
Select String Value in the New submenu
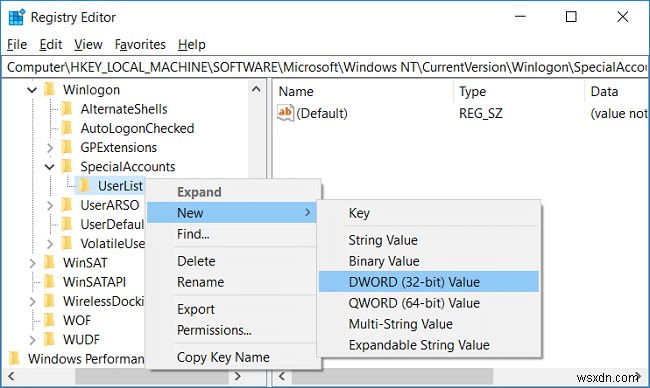pos(429,240)
